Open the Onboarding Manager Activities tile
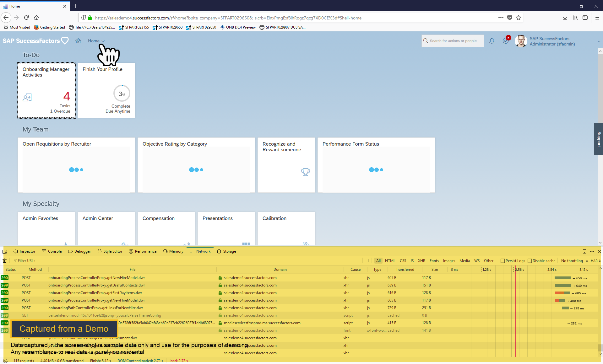The height and width of the screenshot is (364, 603). pyautogui.click(x=46, y=90)
